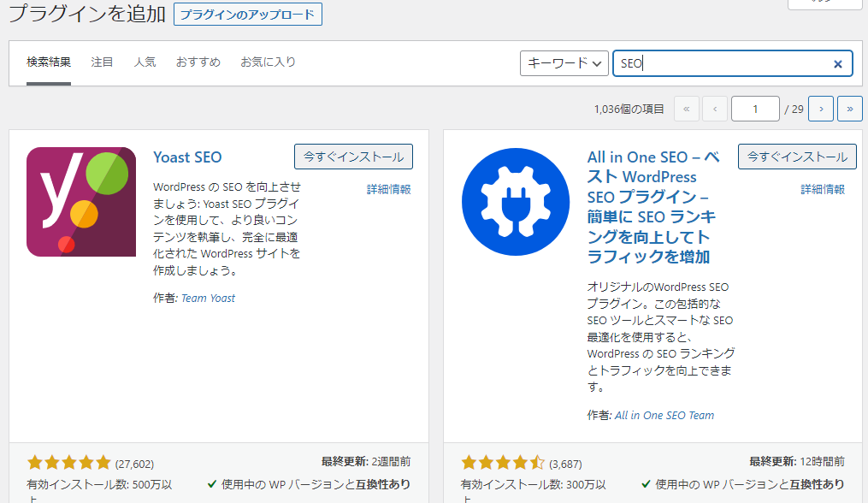The image size is (868, 503).
Task: Click the All in One SEO description text
Action: (x=661, y=337)
